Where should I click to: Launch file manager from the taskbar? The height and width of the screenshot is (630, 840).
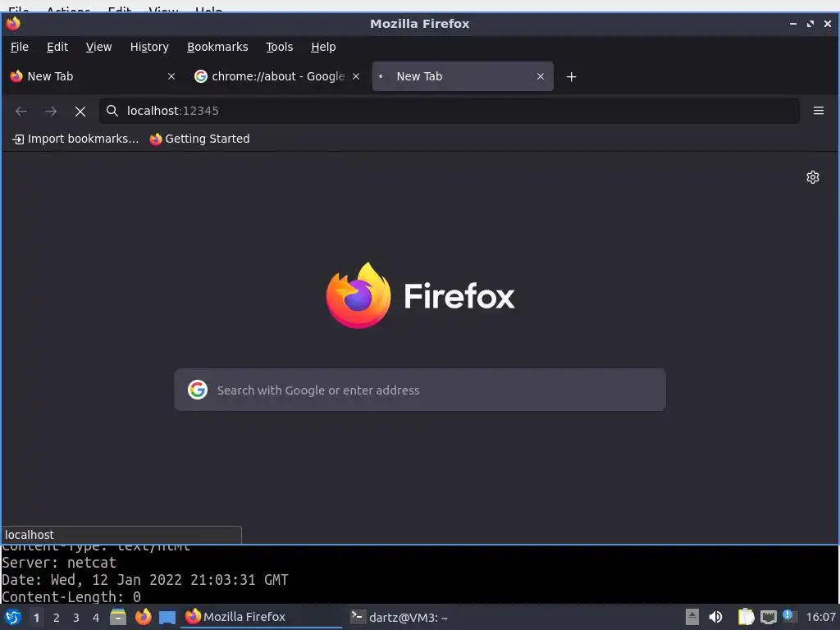coord(118,617)
